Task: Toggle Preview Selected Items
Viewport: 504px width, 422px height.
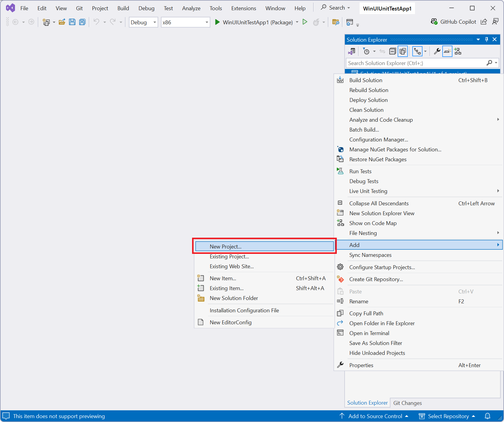Action: coord(447,51)
